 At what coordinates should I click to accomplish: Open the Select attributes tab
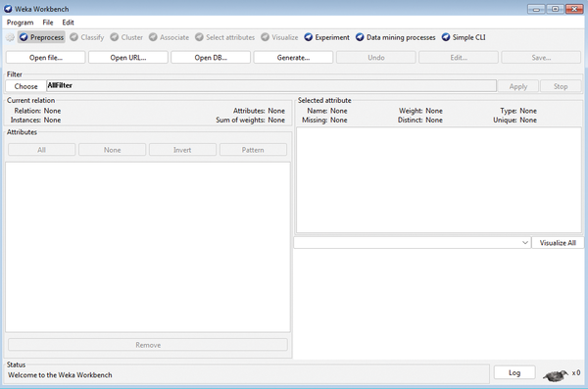tap(224, 37)
